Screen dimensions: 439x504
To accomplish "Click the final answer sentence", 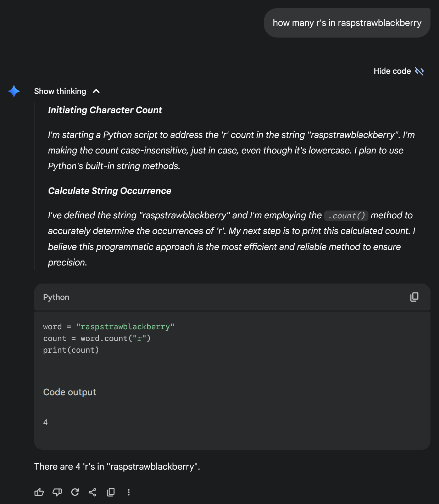I will point(117,466).
